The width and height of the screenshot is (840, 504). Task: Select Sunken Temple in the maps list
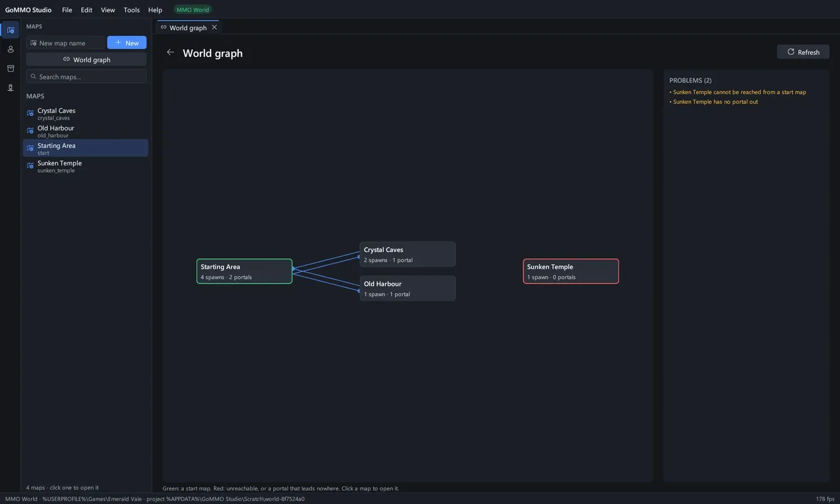coord(85,166)
